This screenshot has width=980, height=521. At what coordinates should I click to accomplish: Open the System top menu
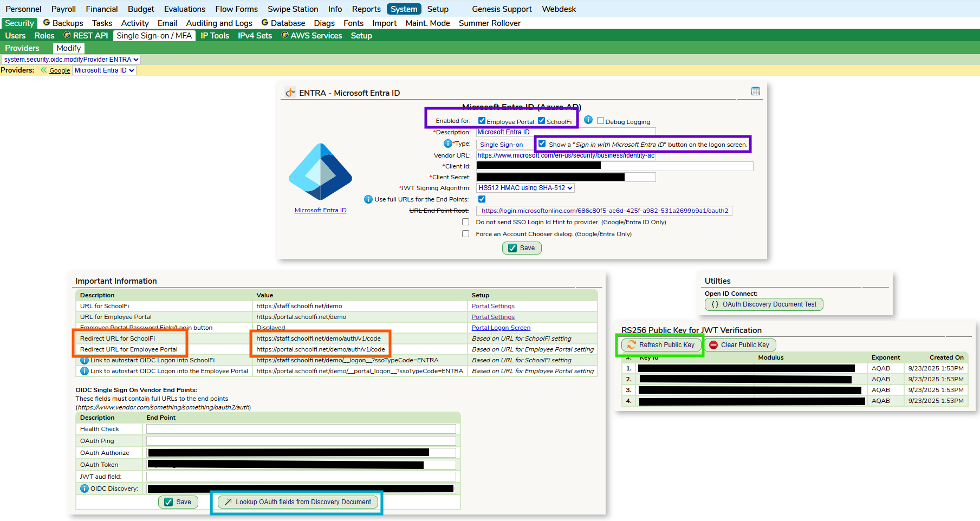point(404,9)
